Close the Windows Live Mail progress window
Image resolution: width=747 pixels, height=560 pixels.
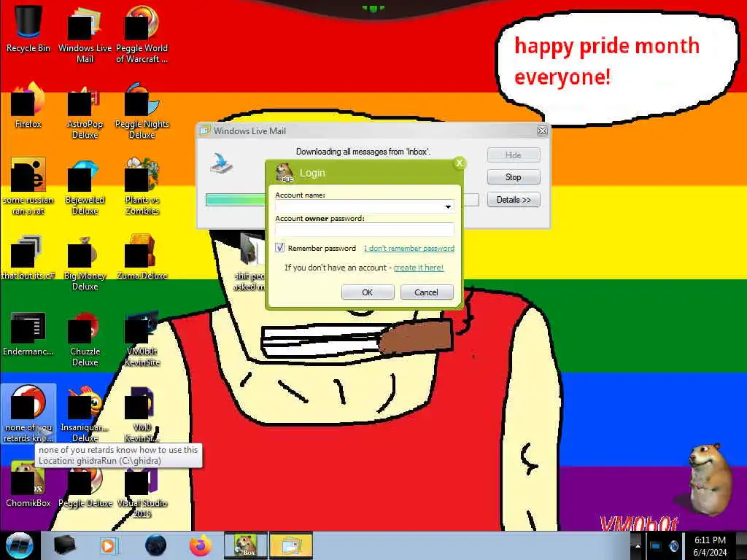tap(542, 131)
